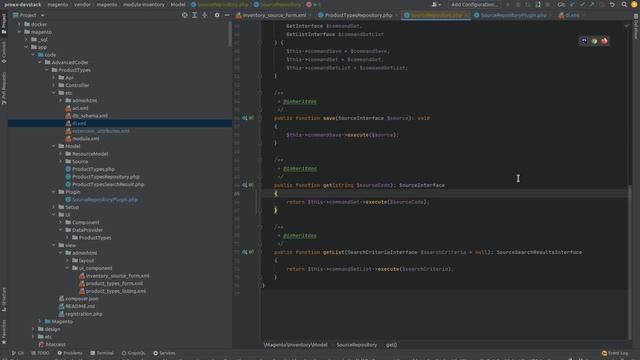Screen dimensions: 640x360
Task: Click the Project tree vertical scrollbar
Action: click(230, 35)
